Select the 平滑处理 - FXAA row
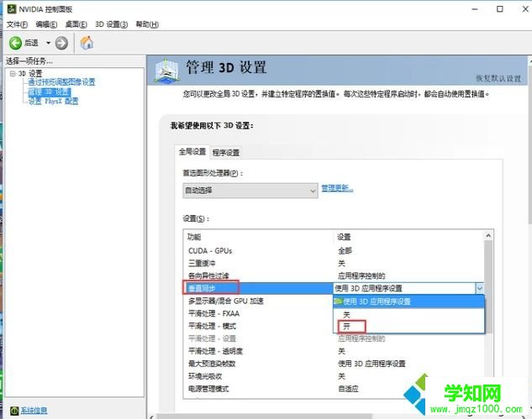 point(260,313)
